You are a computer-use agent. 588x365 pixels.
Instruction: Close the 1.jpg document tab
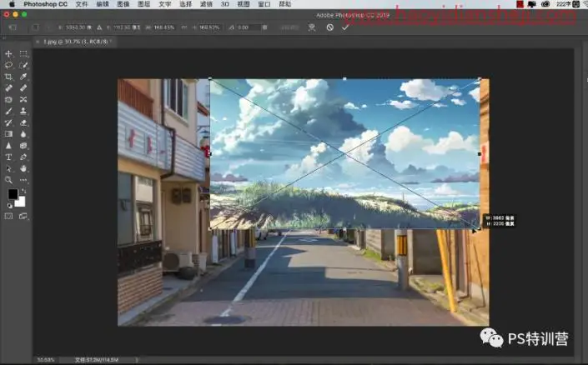pos(38,42)
